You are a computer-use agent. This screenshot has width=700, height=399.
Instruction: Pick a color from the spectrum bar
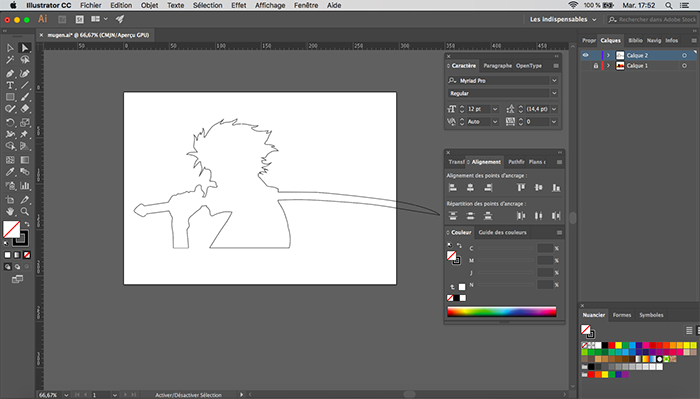502,312
